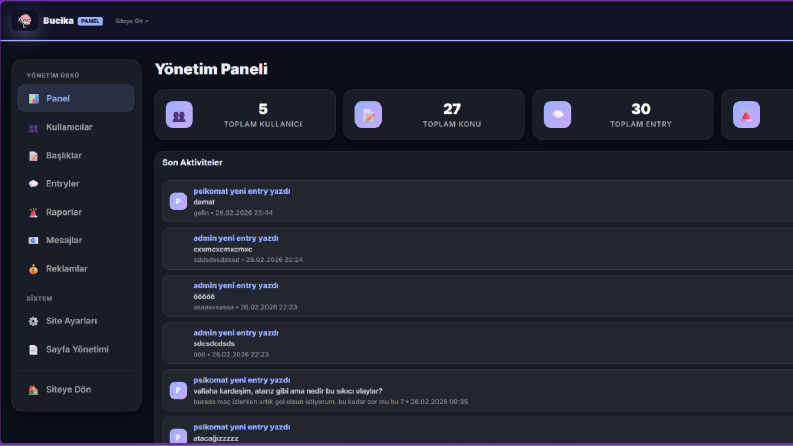This screenshot has height=446, width=793.
Task: Click the YÖNETİM ÜSSÜ section label
Action: pos(53,75)
